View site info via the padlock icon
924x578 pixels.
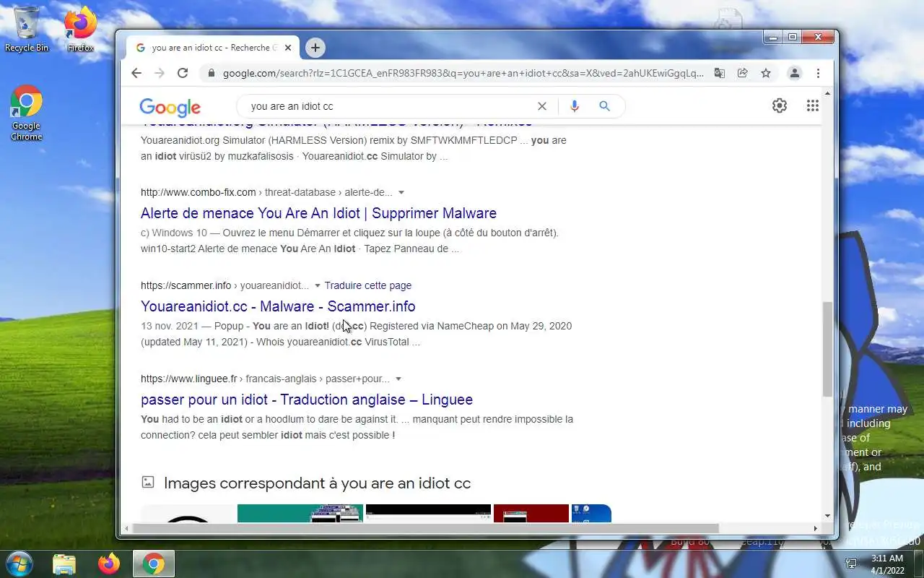[212, 73]
